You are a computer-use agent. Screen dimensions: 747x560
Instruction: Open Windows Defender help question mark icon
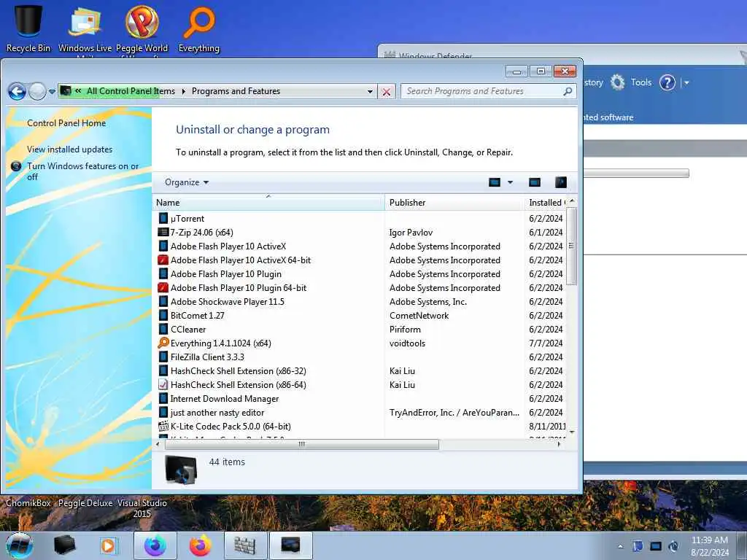[667, 83]
